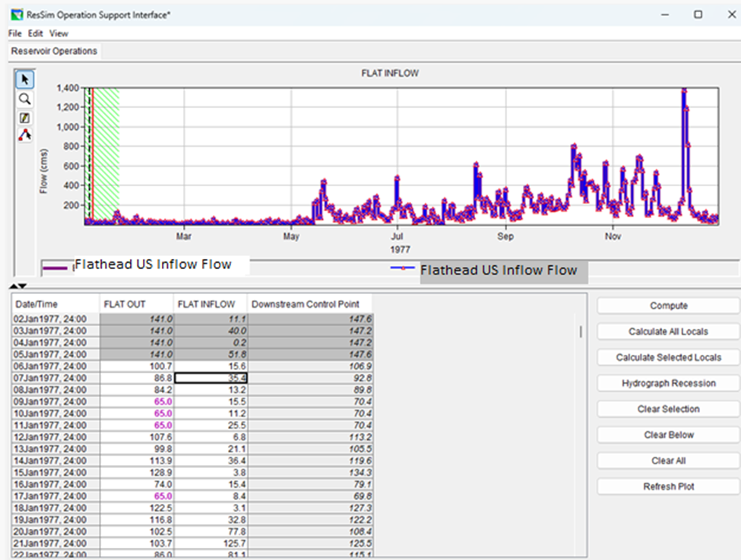Click the purple line legend swatch

[x=56, y=267]
